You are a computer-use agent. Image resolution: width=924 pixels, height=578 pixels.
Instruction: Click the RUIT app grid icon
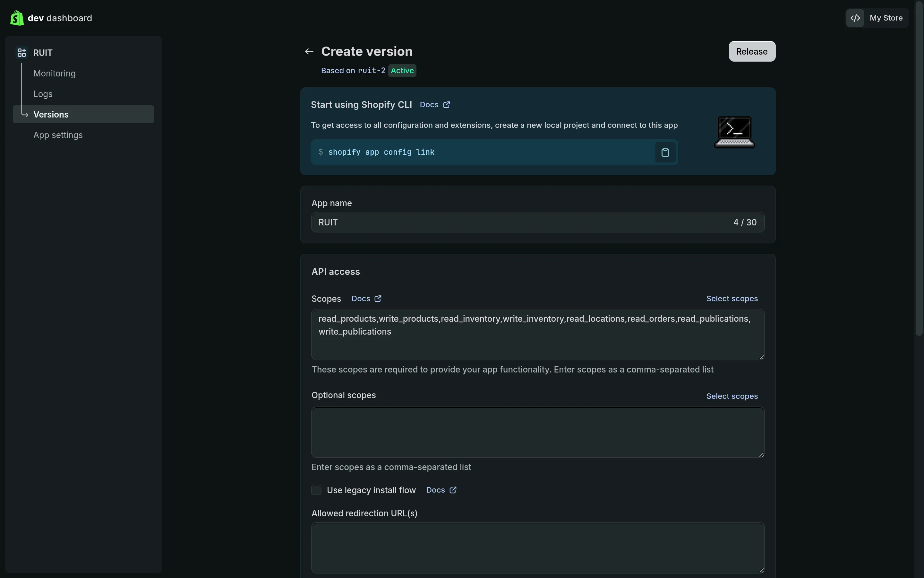click(22, 52)
